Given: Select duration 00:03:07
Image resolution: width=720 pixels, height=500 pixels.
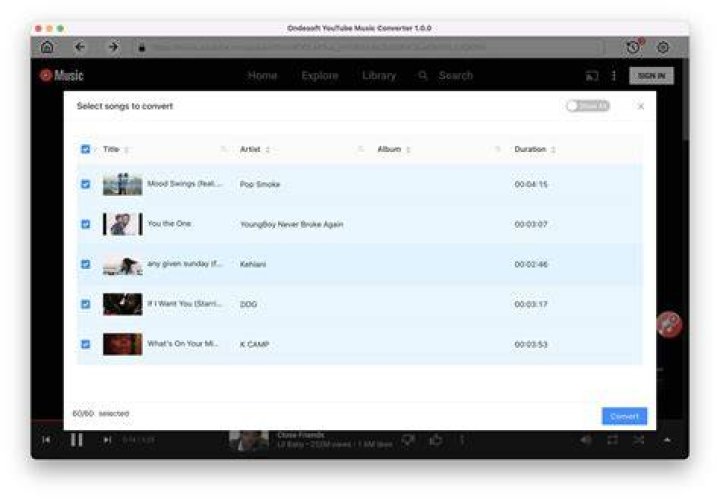Looking at the screenshot, I should click(531, 224).
